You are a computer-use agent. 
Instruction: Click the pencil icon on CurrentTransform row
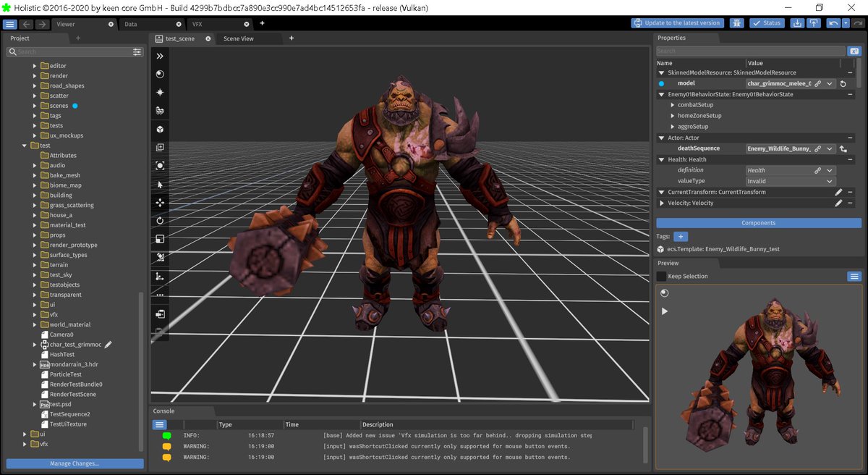click(x=838, y=193)
